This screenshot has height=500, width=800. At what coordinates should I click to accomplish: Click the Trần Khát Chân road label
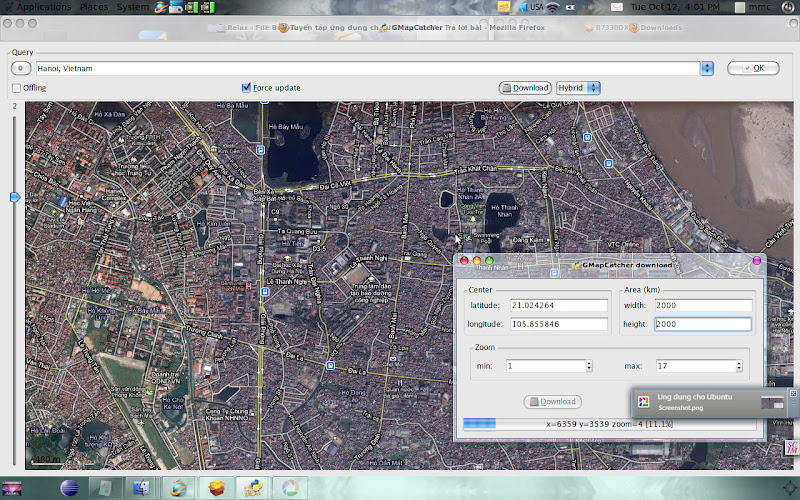[475, 168]
